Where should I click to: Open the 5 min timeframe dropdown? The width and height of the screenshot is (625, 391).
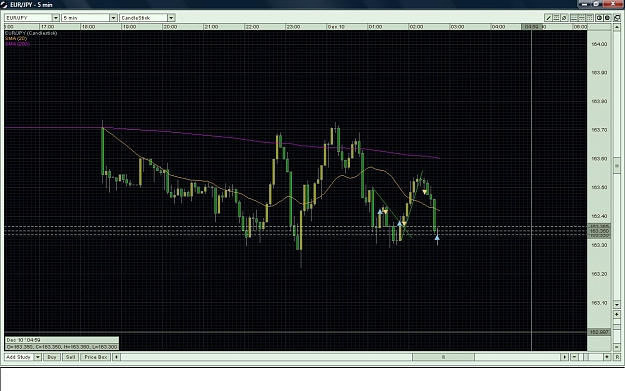point(113,18)
